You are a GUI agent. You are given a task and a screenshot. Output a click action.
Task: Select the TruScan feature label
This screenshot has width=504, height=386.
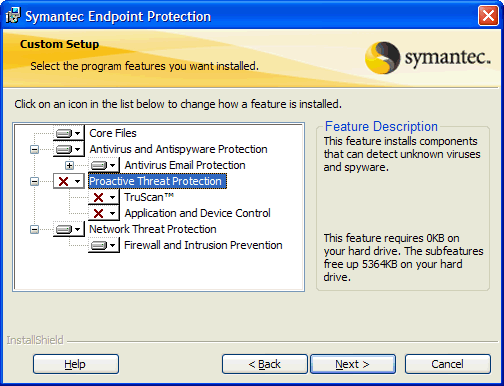click(x=149, y=197)
